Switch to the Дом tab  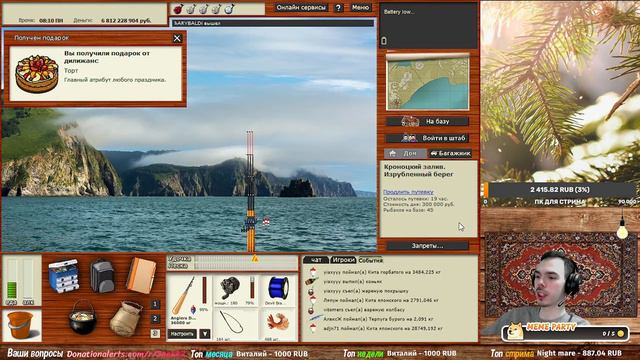click(405, 153)
